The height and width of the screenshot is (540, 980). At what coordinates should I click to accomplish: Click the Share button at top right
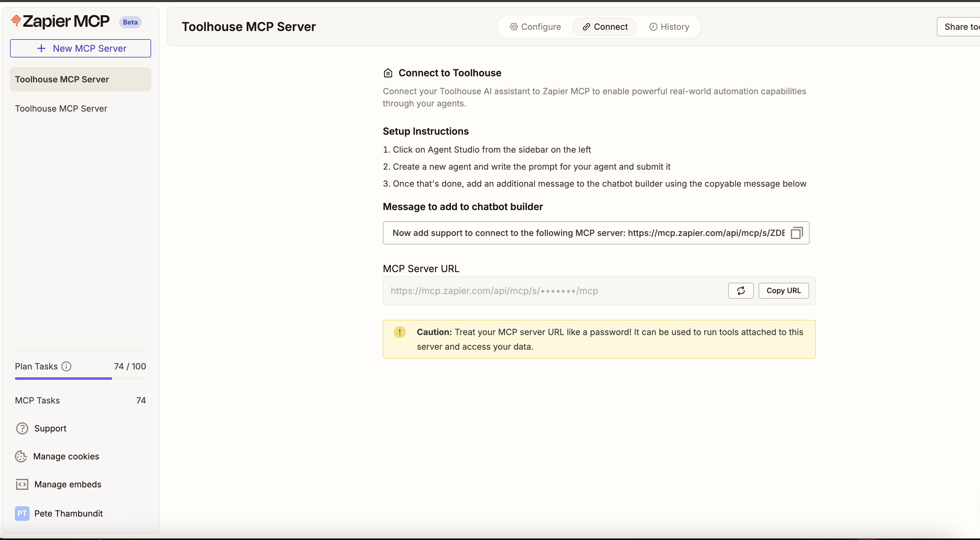point(959,27)
